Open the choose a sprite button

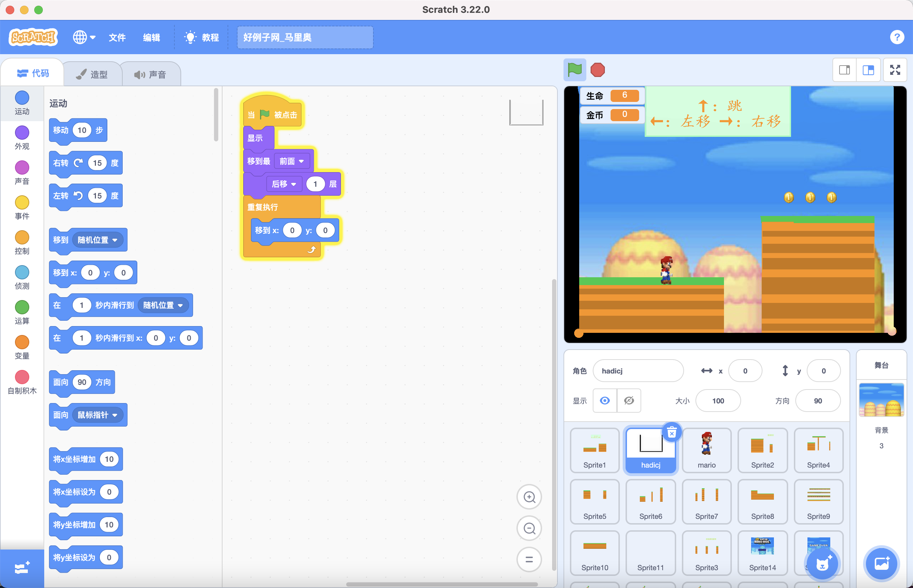[x=822, y=563]
